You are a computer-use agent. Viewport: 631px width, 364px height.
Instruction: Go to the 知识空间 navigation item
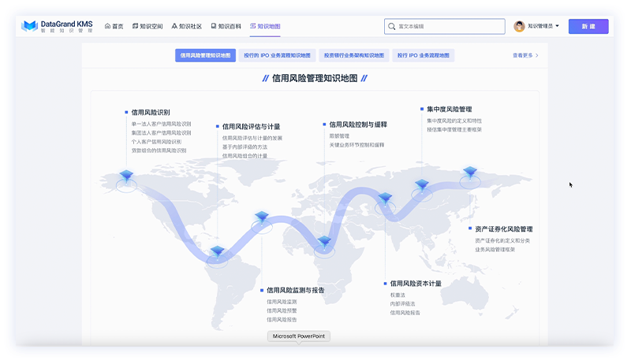coord(147,26)
